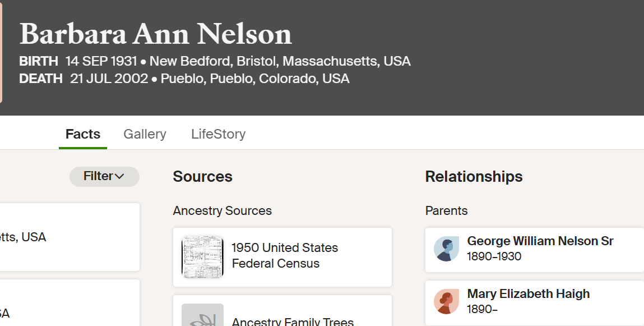Switch to the Gallery tab
Viewport: 644px width, 326px height.
pyautogui.click(x=145, y=134)
